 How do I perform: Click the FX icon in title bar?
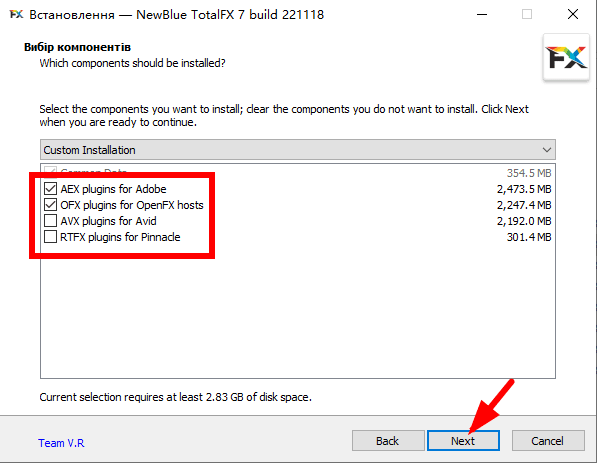[x=16, y=14]
